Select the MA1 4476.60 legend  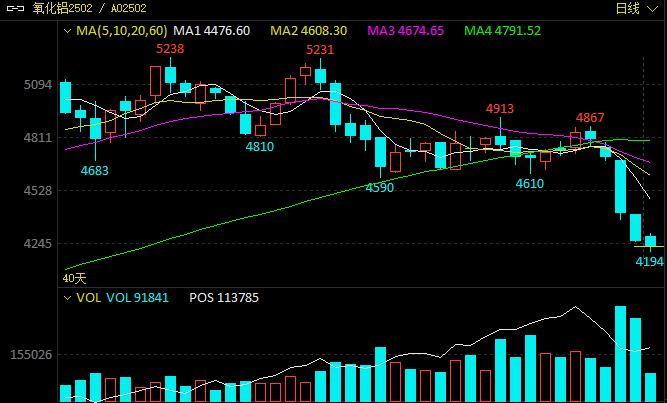(214, 31)
